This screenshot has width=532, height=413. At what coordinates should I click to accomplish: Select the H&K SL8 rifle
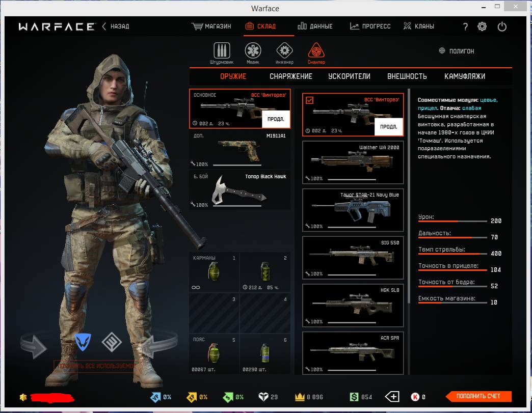click(x=353, y=306)
